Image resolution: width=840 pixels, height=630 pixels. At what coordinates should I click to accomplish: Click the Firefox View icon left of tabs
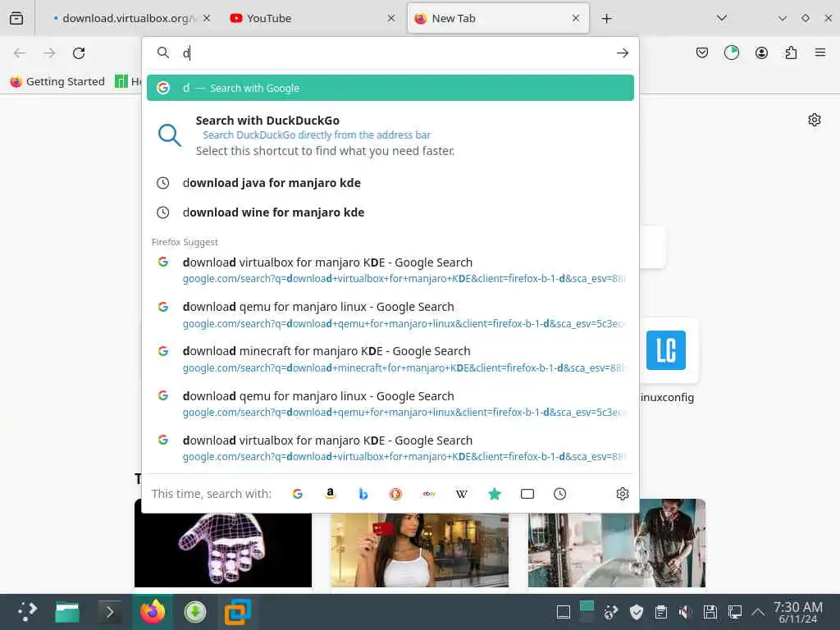[x=16, y=18]
